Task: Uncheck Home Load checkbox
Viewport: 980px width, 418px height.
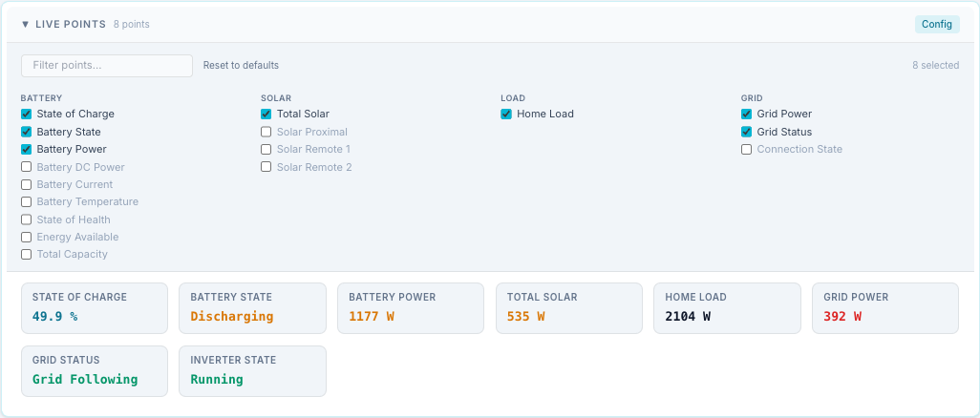Action: pyautogui.click(x=506, y=115)
